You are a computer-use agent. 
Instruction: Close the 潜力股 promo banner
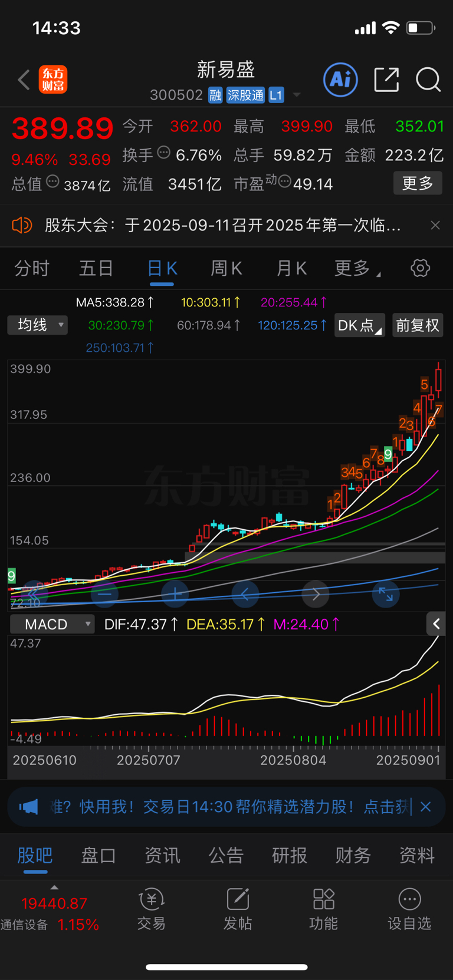(x=426, y=807)
